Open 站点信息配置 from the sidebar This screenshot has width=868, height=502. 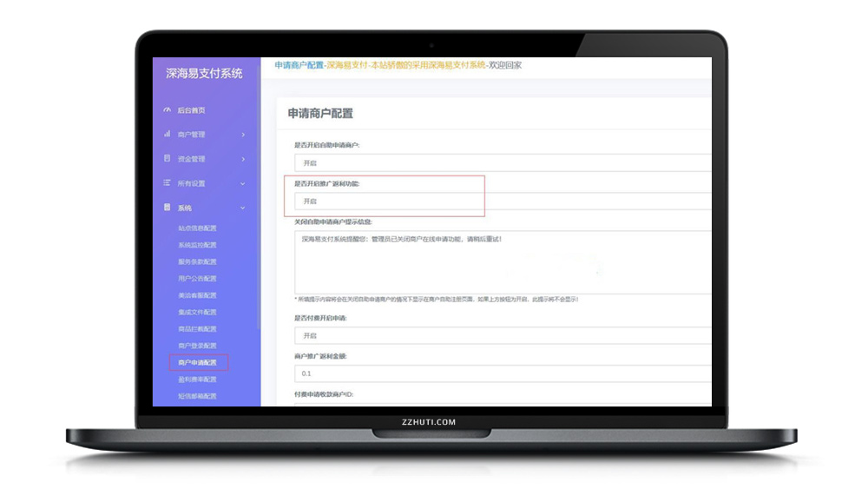(197, 228)
